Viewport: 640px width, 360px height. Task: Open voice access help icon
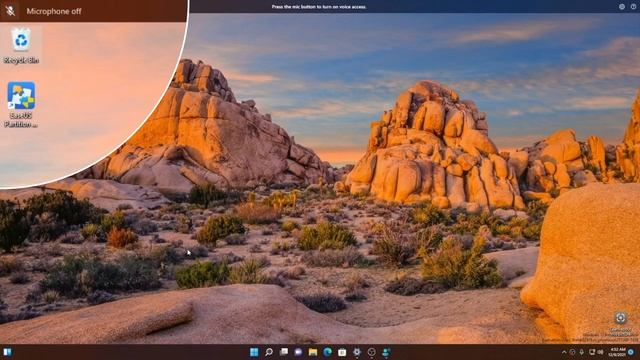pyautogui.click(x=633, y=7)
